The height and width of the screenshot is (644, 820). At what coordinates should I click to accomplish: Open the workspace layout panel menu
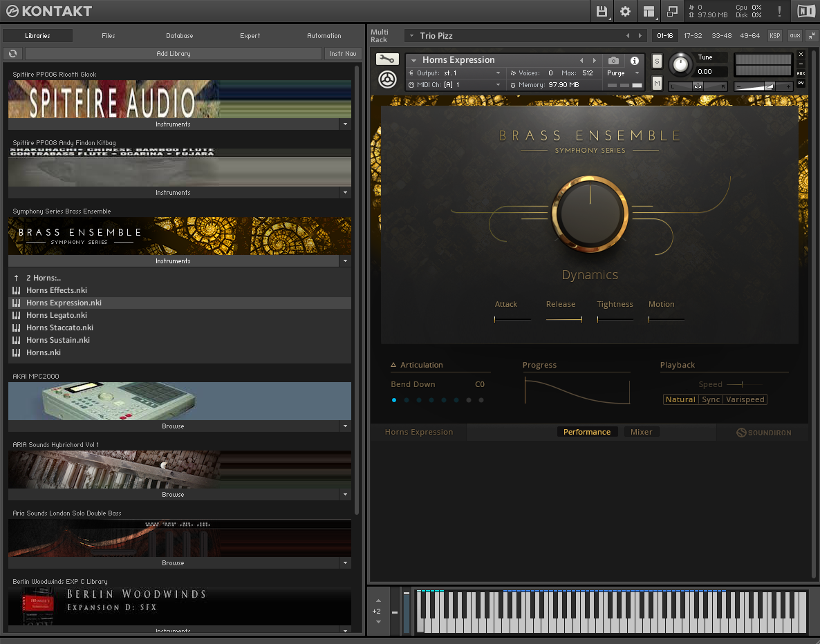[649, 11]
